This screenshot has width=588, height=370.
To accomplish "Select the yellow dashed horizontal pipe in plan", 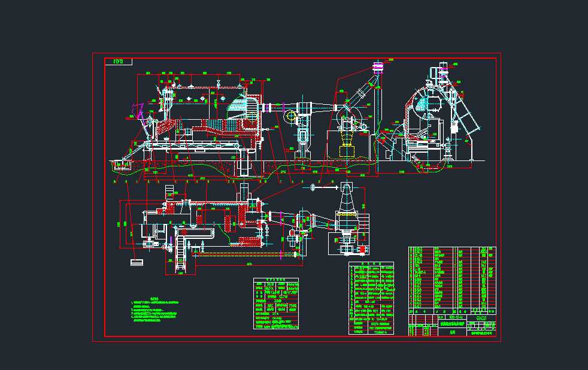I will click(x=245, y=254).
